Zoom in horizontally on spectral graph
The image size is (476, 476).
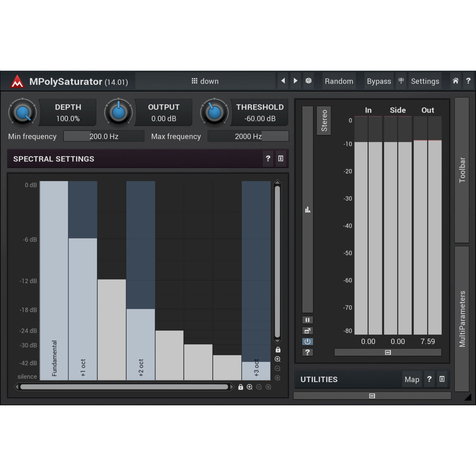coord(250,387)
